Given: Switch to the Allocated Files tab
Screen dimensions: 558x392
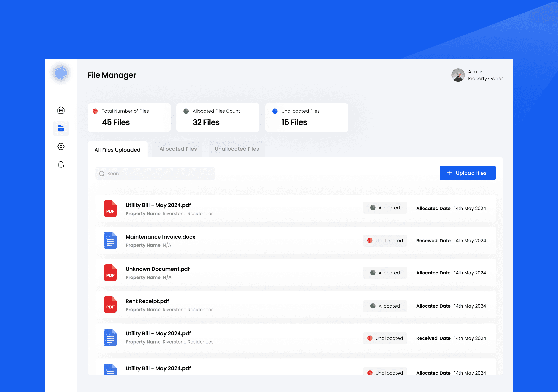Looking at the screenshot, I should (x=178, y=149).
